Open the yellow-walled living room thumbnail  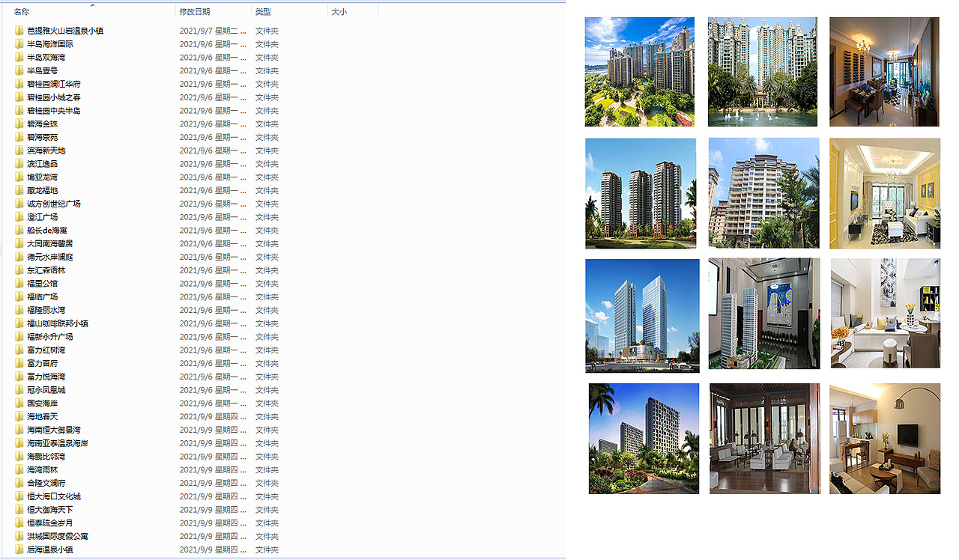[x=885, y=193]
